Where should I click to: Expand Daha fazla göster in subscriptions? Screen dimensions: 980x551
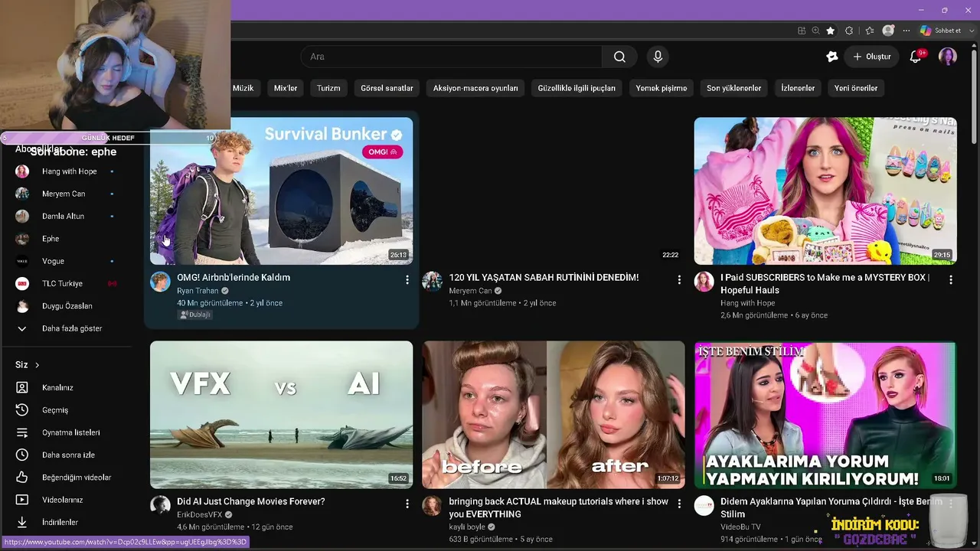pos(72,328)
